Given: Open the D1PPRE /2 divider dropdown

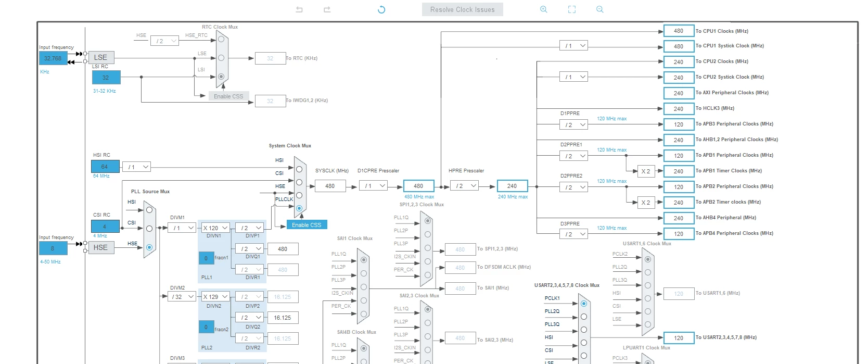Looking at the screenshot, I should coord(573,125).
